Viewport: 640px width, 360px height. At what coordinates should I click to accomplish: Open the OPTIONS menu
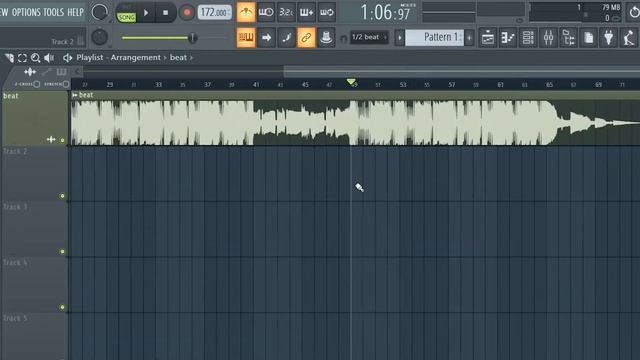point(27,12)
